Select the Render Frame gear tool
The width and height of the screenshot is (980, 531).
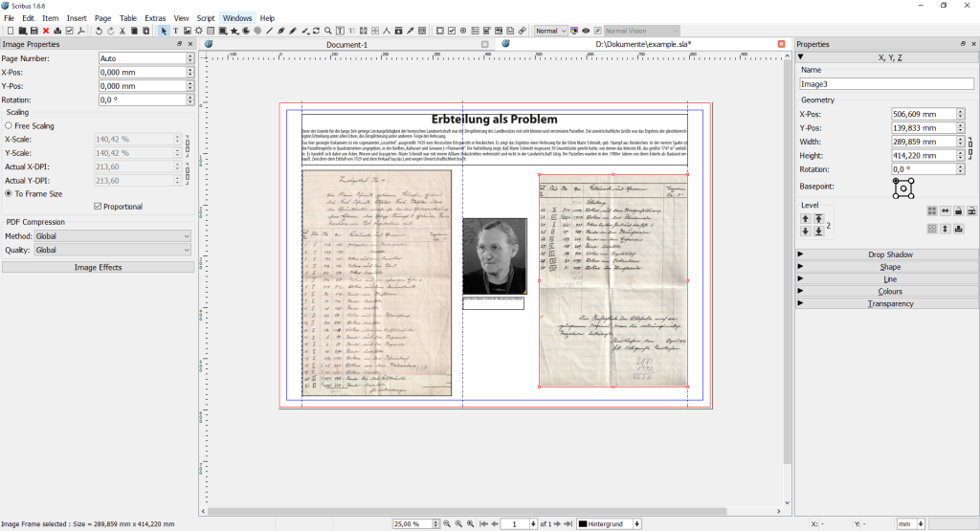point(199,31)
